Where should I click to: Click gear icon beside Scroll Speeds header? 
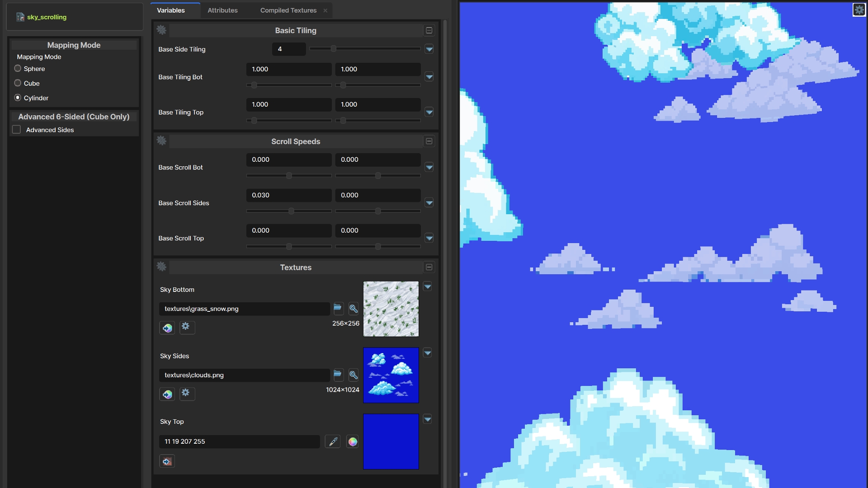point(161,141)
